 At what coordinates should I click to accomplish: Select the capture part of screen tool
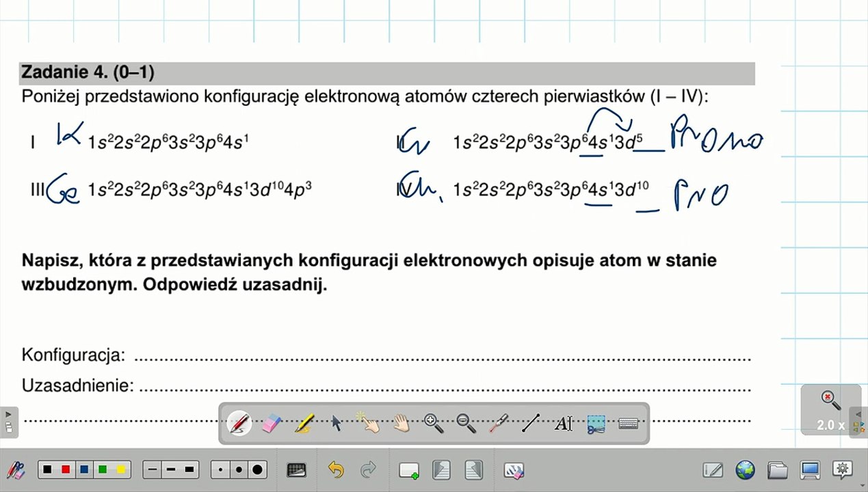coord(596,424)
